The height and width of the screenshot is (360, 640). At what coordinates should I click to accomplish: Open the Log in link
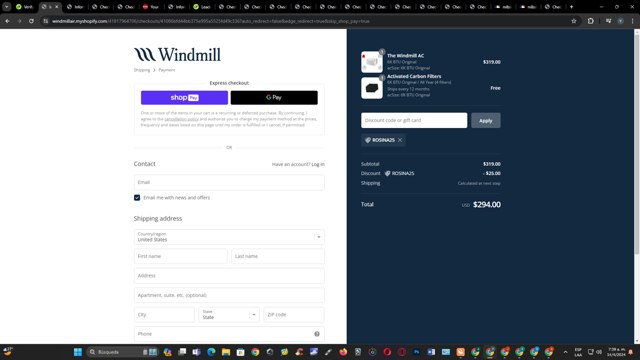tap(318, 164)
